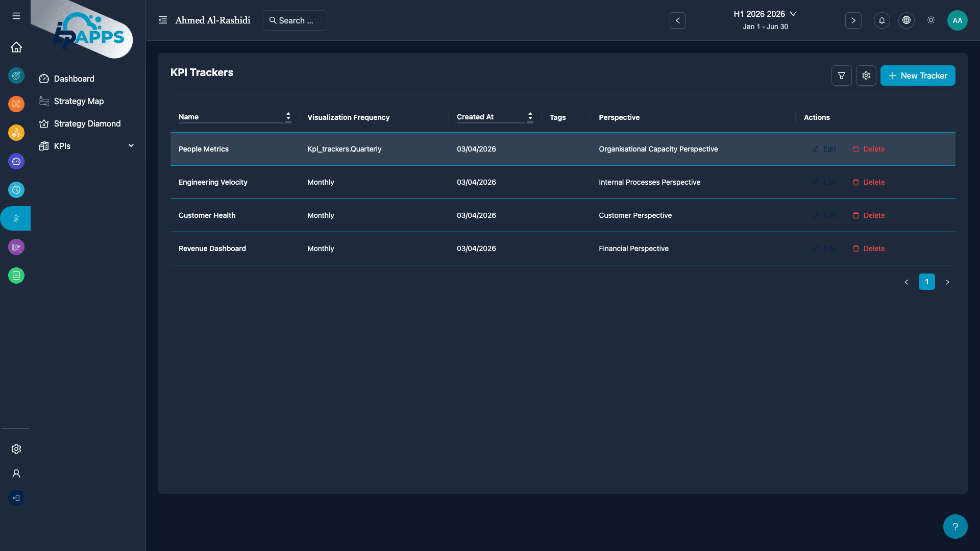Select the teal target objectives icon

(16, 76)
